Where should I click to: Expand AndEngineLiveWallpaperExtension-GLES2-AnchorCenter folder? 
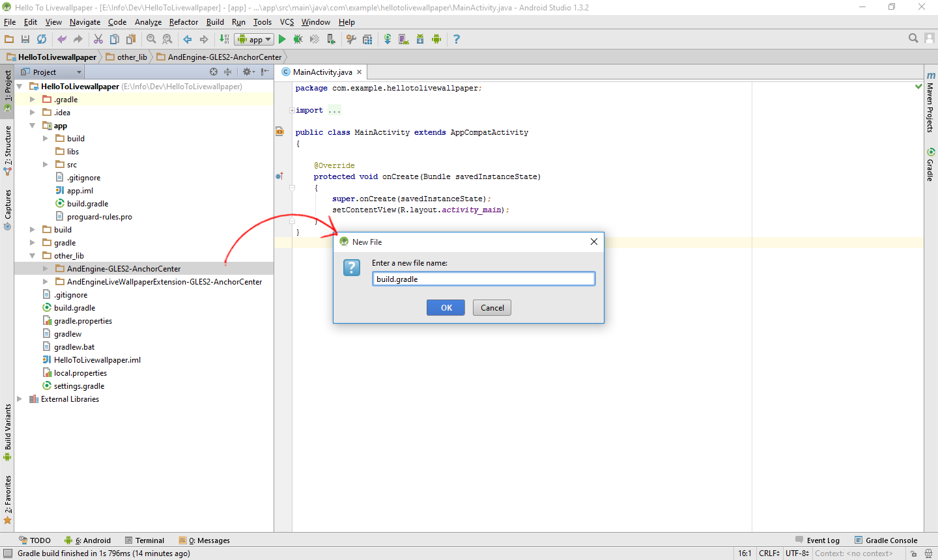click(46, 282)
